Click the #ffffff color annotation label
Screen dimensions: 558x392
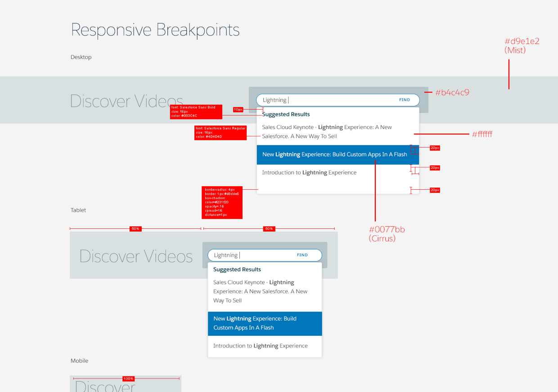(482, 134)
